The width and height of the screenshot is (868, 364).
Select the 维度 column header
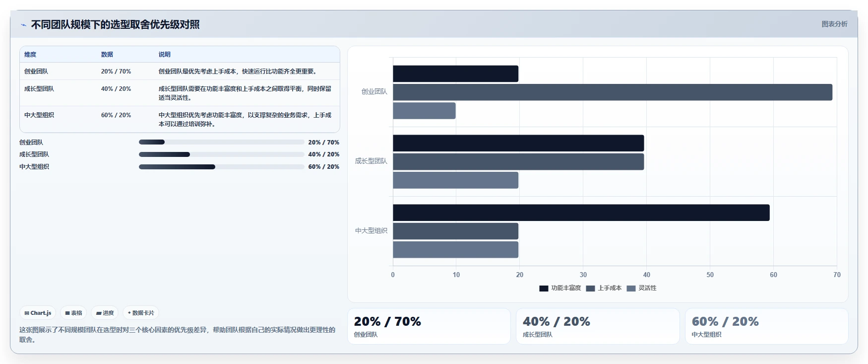click(30, 55)
